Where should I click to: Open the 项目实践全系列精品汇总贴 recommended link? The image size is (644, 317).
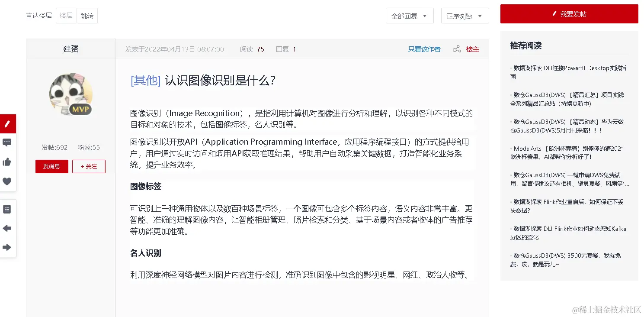pyautogui.click(x=567, y=99)
